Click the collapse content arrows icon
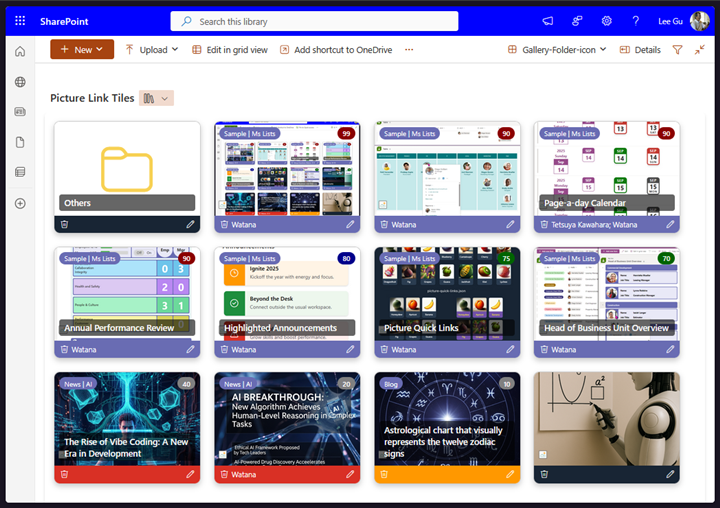This screenshot has width=720, height=508. (699, 50)
